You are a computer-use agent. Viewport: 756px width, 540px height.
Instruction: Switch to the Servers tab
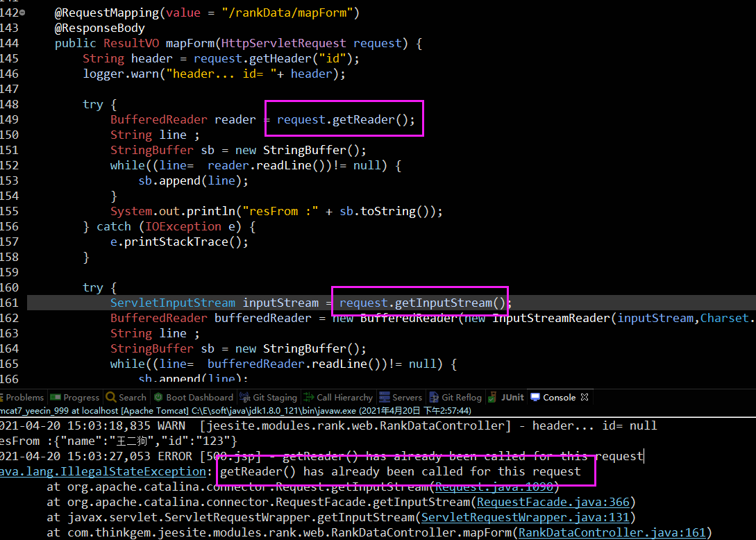(401, 397)
